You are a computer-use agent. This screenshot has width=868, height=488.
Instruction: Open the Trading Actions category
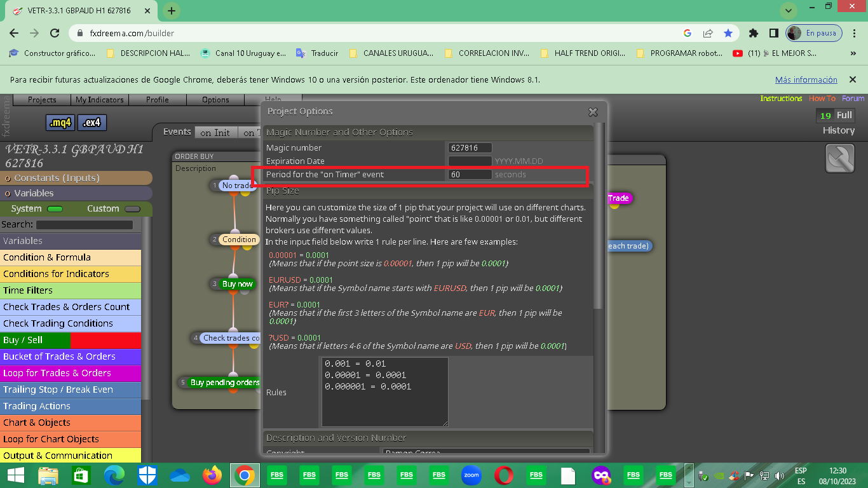[71, 406]
